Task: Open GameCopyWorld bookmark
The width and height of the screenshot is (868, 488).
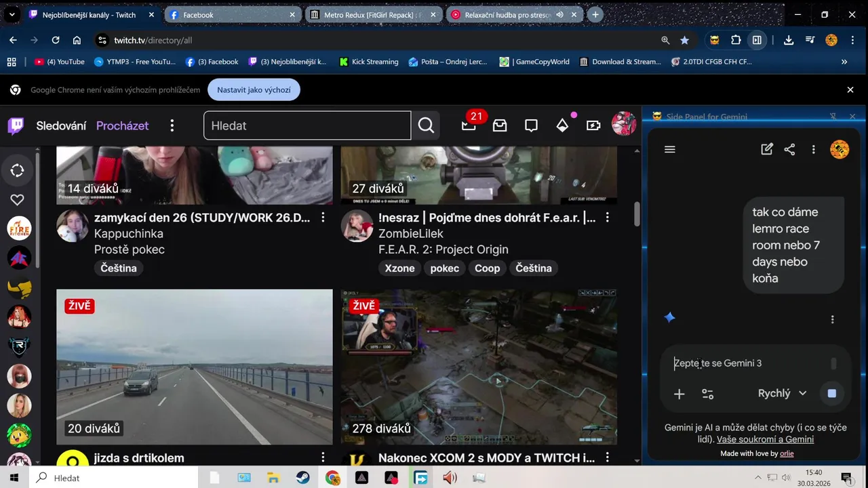Action: coord(534,62)
